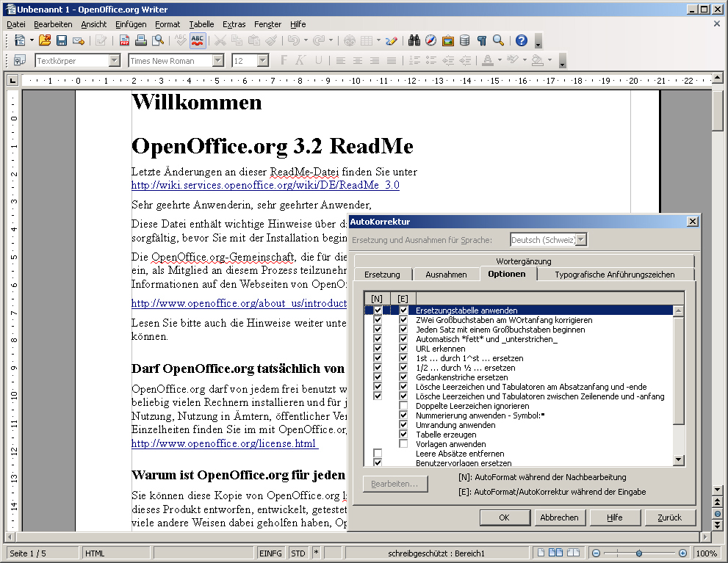
Task: Click the Hilfe button in dialog
Action: tap(615, 517)
